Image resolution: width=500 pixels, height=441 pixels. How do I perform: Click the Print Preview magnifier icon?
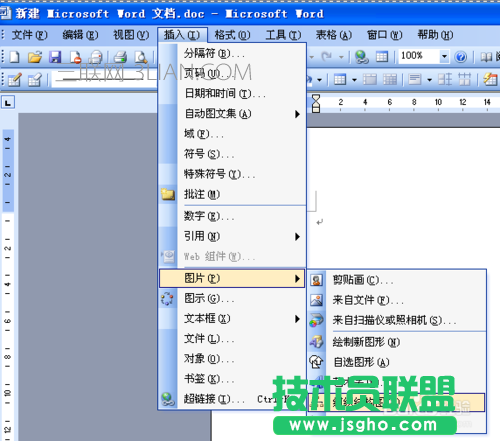pos(141,57)
